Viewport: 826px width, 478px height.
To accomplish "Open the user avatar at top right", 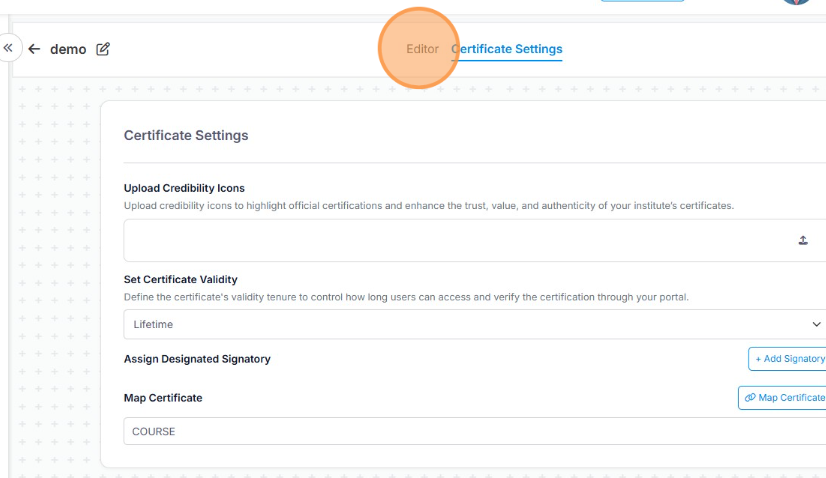I will pyautogui.click(x=796, y=2).
